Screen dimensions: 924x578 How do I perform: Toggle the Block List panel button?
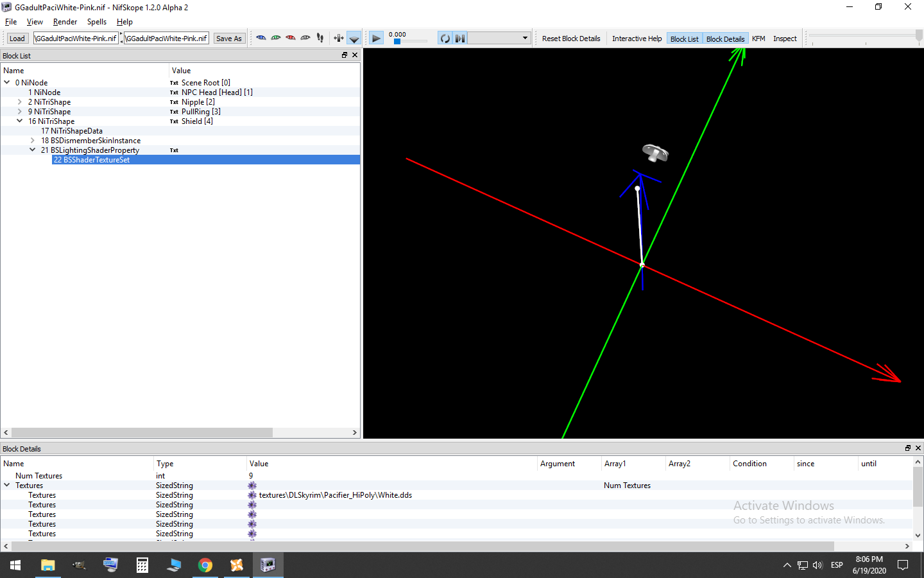[x=685, y=39]
